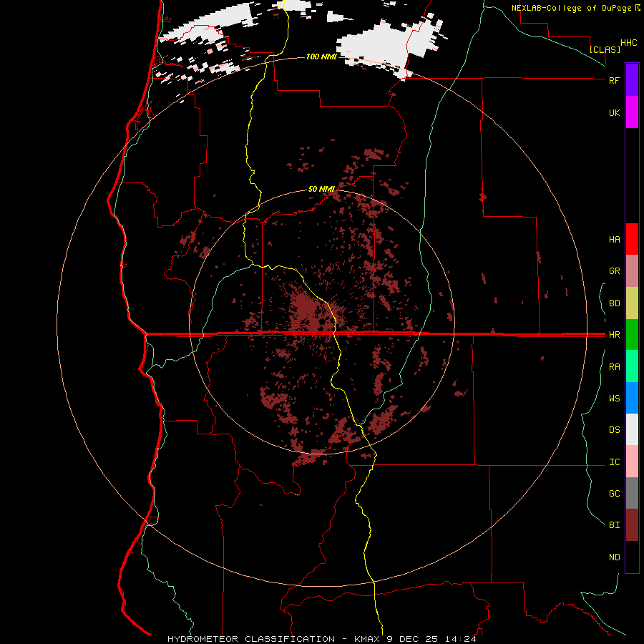Click the UK magenta legend swatch
This screenshot has width=644, height=644.
click(x=632, y=112)
